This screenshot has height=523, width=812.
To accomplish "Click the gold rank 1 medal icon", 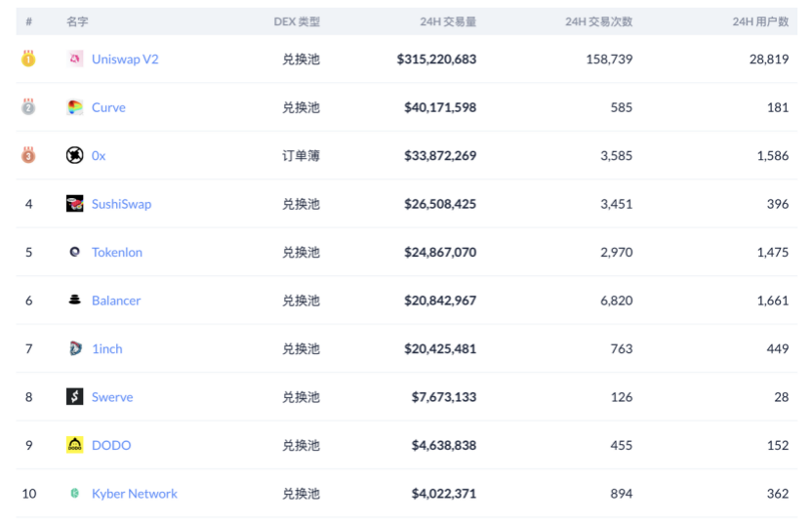I will point(28,59).
